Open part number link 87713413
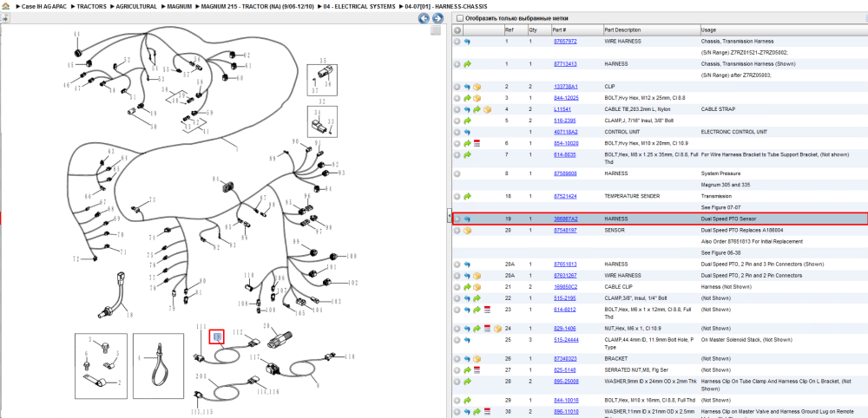The height and width of the screenshot is (418, 868). [565, 64]
